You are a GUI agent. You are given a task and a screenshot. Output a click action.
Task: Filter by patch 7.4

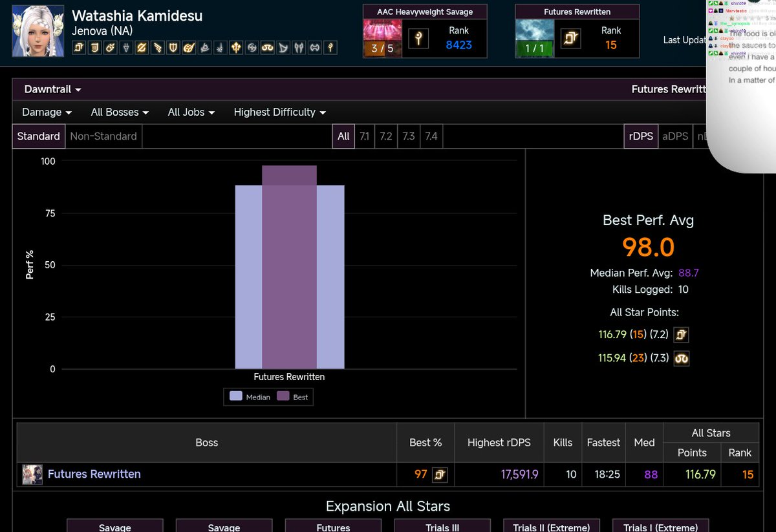click(431, 136)
